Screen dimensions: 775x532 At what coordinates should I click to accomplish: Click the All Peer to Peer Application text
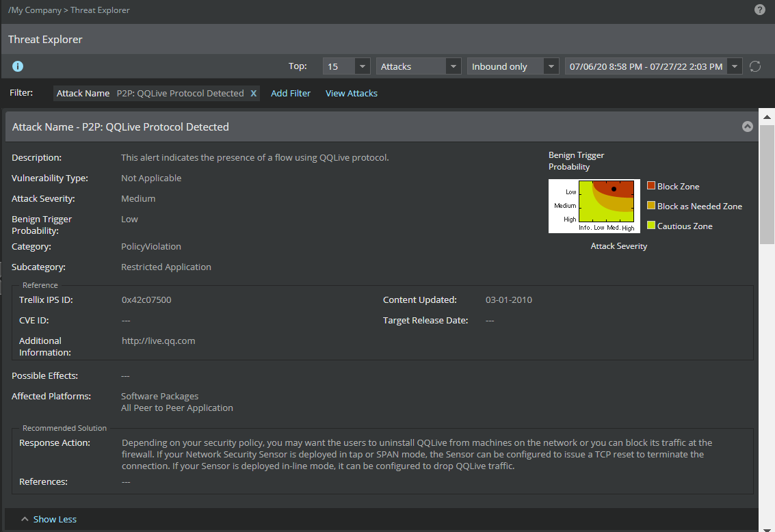click(177, 408)
